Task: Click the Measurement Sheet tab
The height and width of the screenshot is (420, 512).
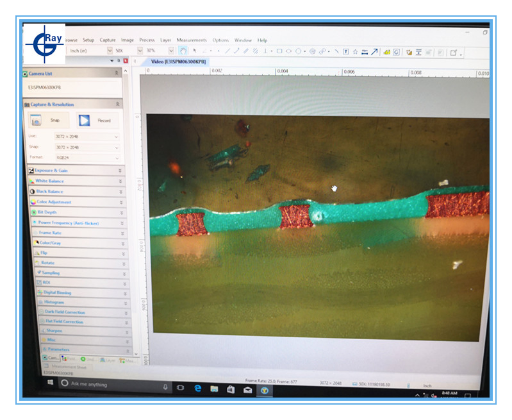Action: tap(67, 367)
